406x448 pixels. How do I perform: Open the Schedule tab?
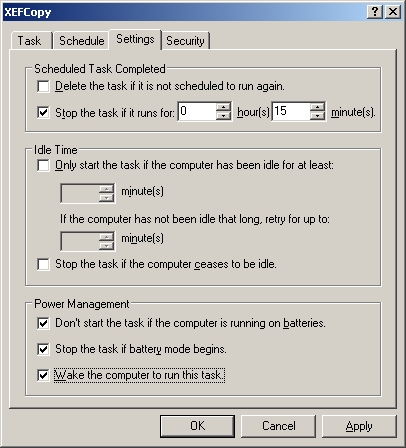point(81,41)
